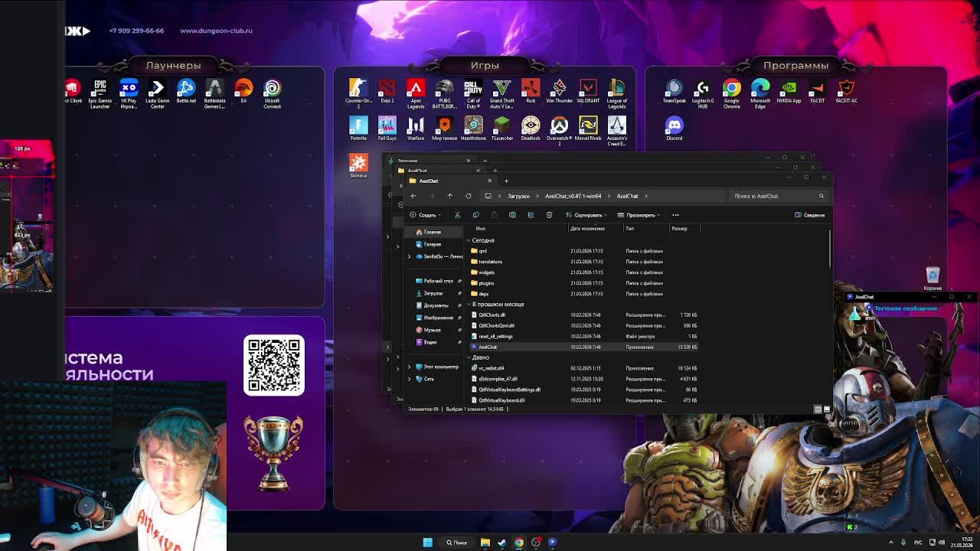
Task: Expand the OneDrive Личное navigation node
Action: click(x=410, y=256)
